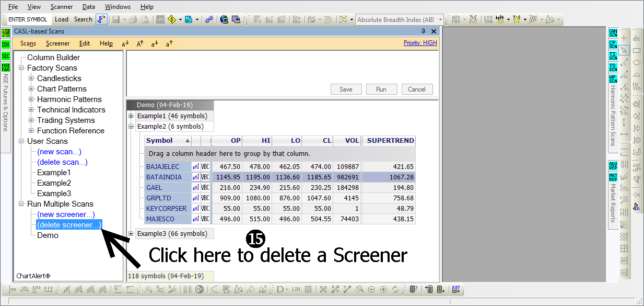The image size is (644, 306).
Task: Click the Run button
Action: click(381, 89)
